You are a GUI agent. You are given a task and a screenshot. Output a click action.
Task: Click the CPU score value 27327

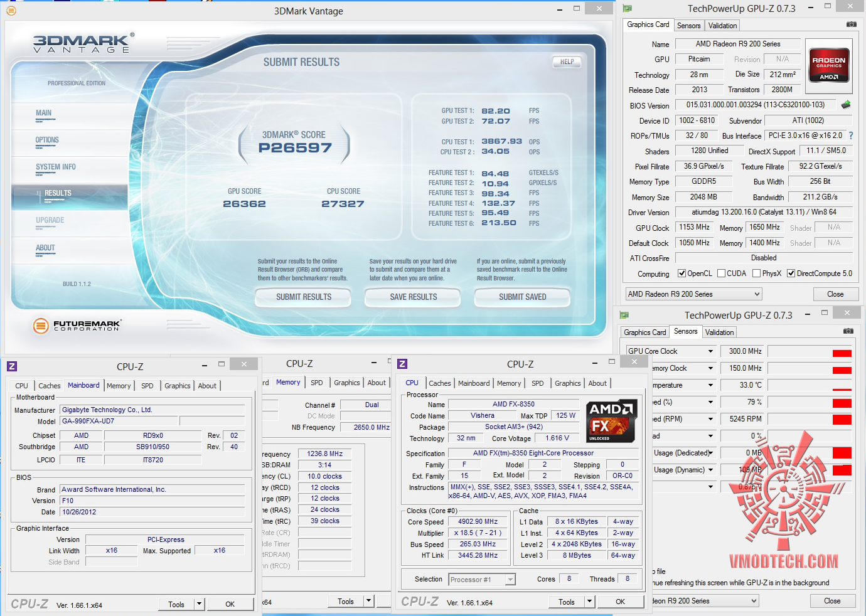tap(343, 204)
